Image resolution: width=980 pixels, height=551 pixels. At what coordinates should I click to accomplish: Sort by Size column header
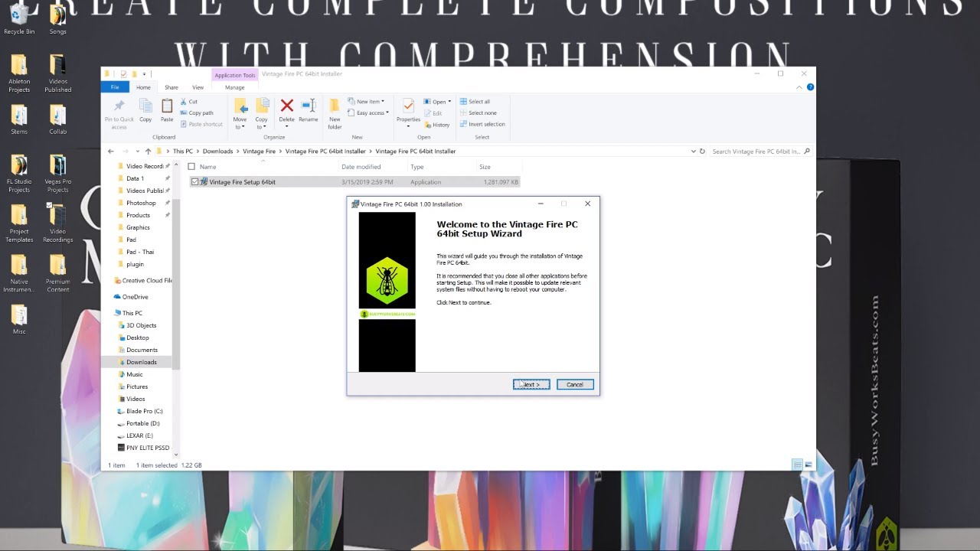[485, 166]
